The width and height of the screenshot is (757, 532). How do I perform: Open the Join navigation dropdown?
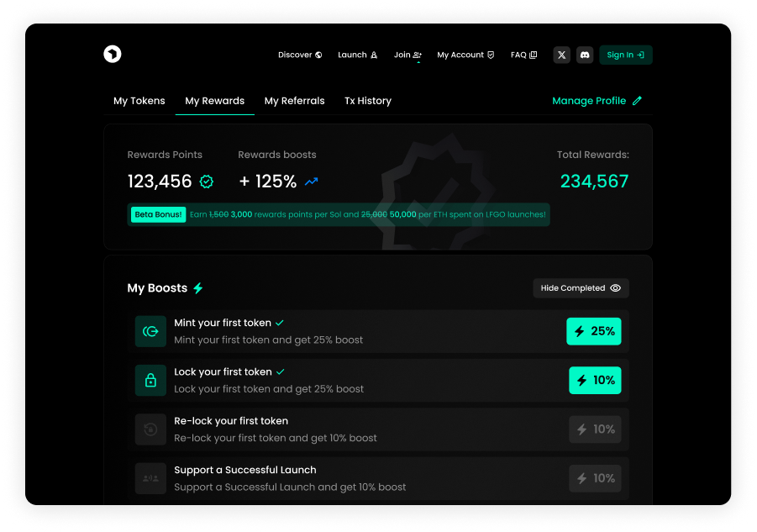(407, 54)
